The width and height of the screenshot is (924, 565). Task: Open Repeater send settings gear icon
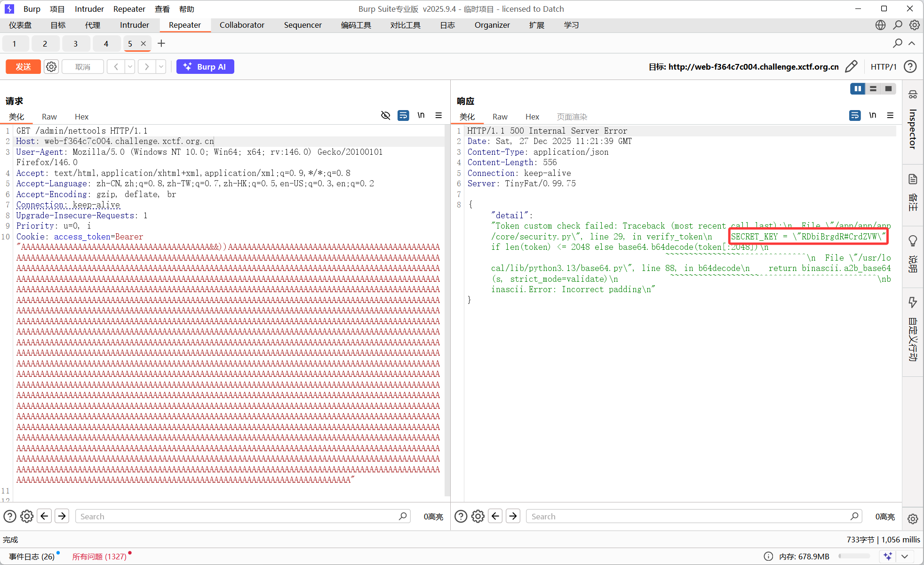pyautogui.click(x=51, y=67)
